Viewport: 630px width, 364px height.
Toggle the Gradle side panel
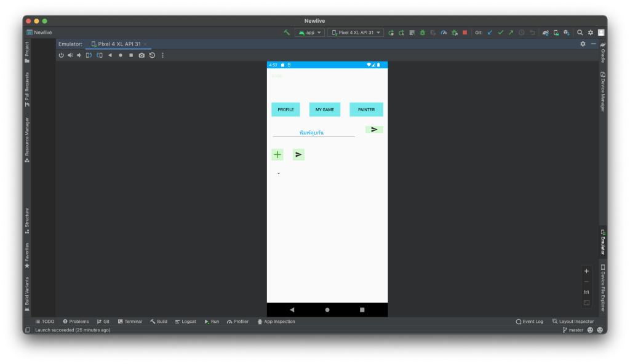coord(603,52)
